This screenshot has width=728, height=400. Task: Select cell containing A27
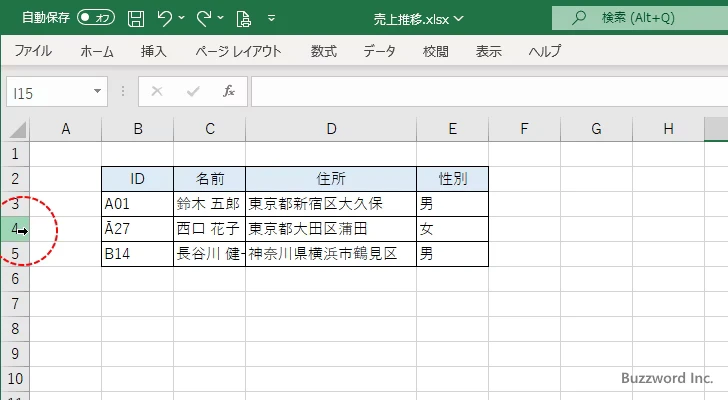(x=137, y=229)
